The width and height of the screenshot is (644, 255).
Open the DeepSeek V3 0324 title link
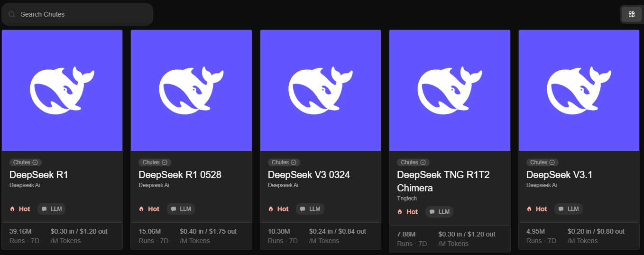point(309,175)
